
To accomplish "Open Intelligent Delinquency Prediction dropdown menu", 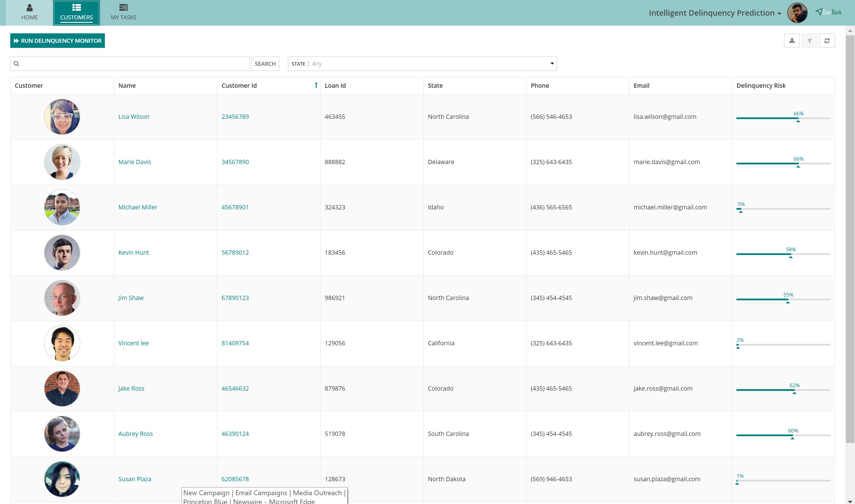I will (x=715, y=13).
